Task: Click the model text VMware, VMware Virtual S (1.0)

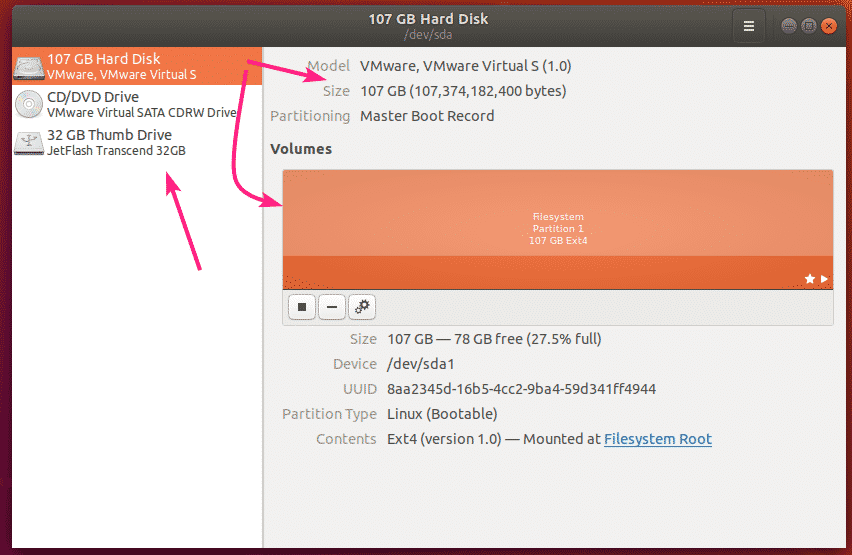Action: coord(466,66)
